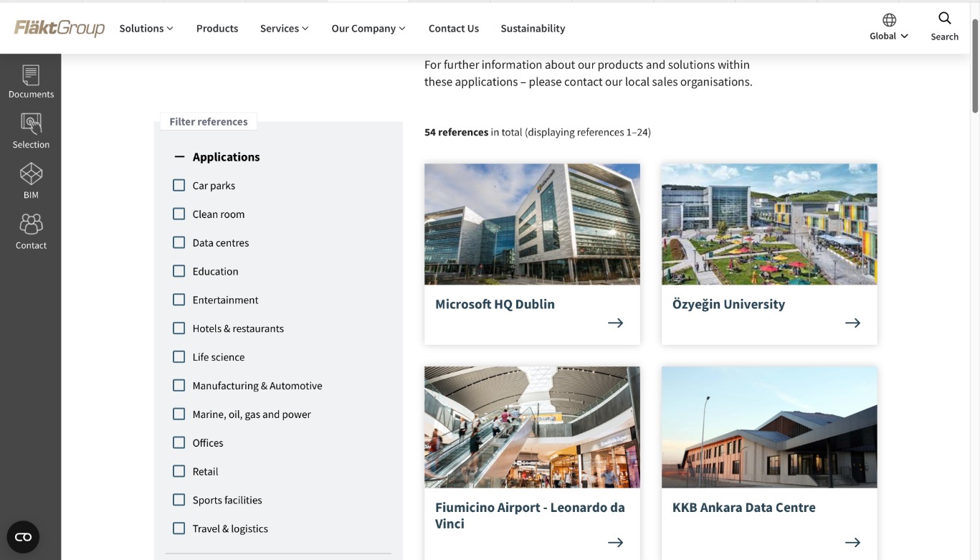
Task: Tick the Life science checkbox
Action: [x=179, y=357]
